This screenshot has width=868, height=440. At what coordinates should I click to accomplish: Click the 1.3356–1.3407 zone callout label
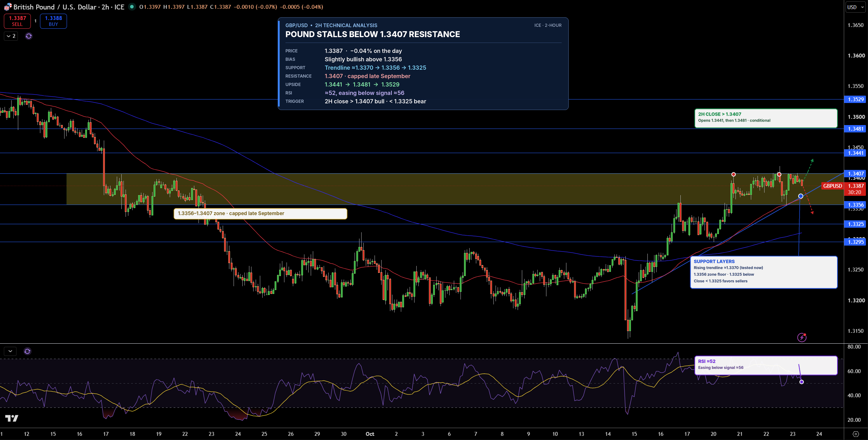click(x=260, y=214)
